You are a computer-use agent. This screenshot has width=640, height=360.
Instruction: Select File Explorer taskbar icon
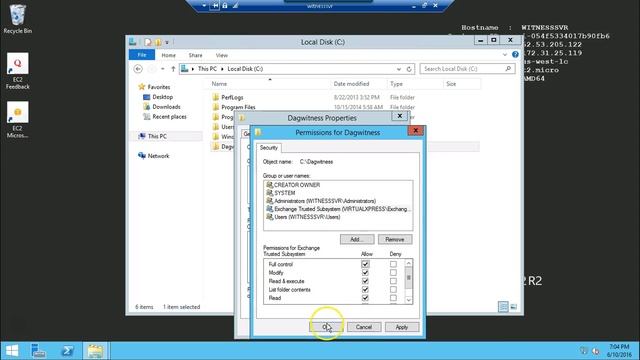point(95,351)
